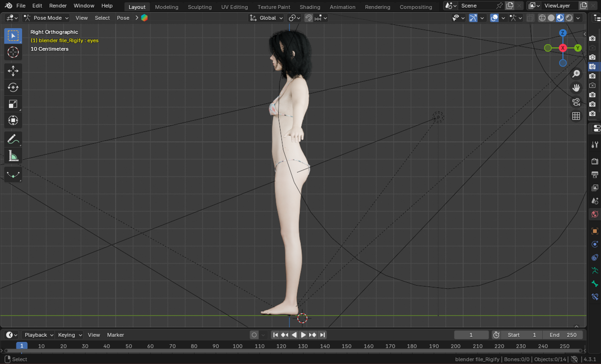Open the Edit menu
This screenshot has width=601, height=364.
click(37, 6)
